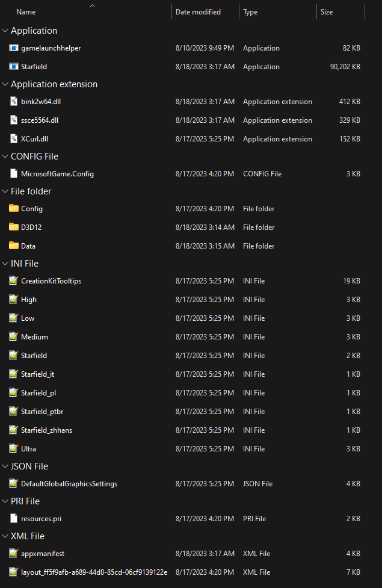382x588 pixels.
Task: Click the High INI file icon
Action: tap(13, 300)
